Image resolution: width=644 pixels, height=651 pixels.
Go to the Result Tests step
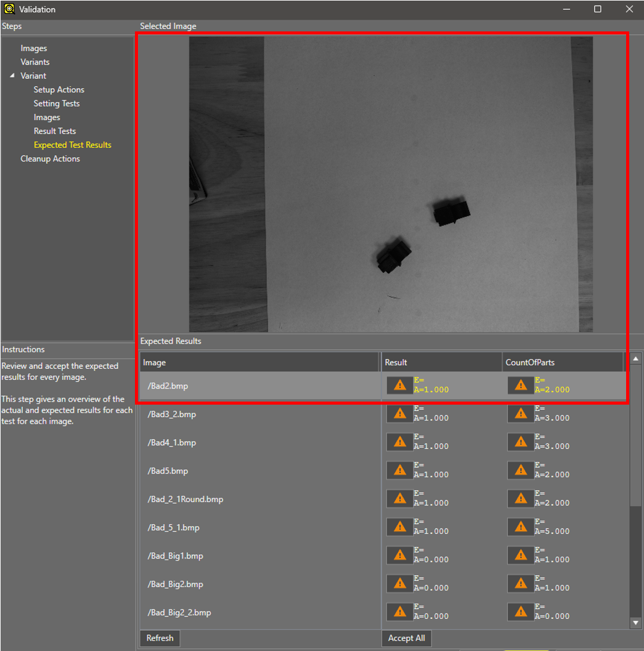tap(55, 131)
